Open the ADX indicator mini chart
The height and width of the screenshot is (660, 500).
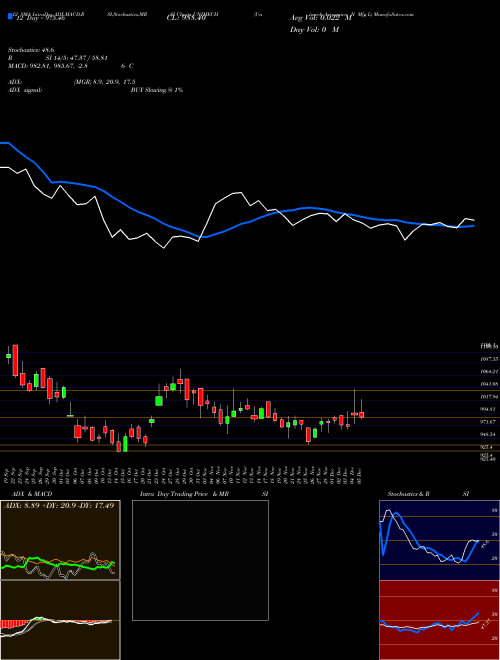60,540
